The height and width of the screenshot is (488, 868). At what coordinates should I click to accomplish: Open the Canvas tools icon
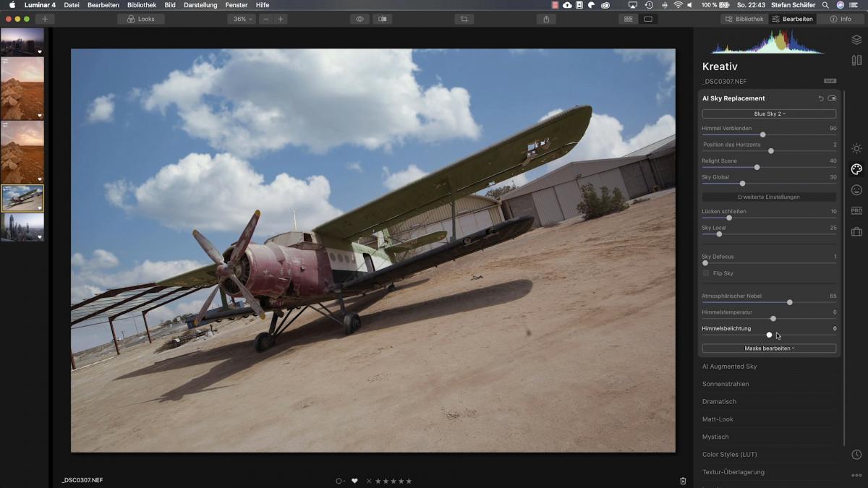(856, 61)
